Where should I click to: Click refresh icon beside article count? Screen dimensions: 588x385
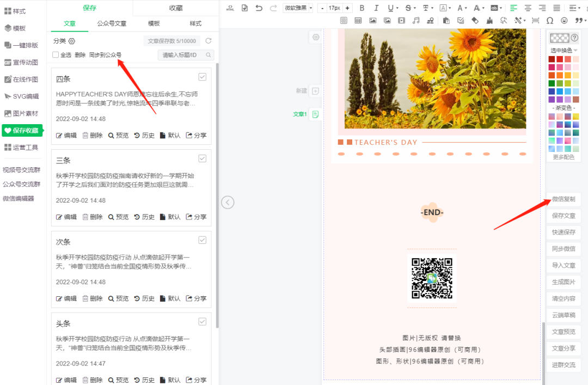[x=209, y=41]
